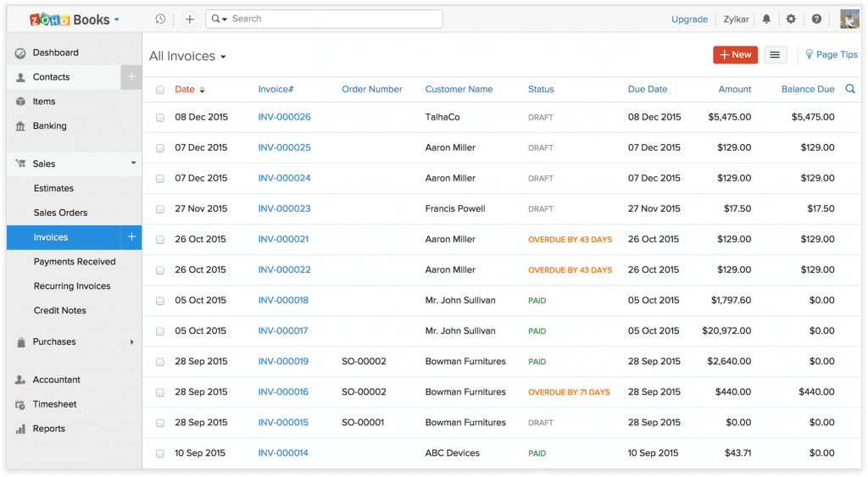868x477 pixels.
Task: Click OVERDUE BY 71 DAYS status
Action: 569,391
